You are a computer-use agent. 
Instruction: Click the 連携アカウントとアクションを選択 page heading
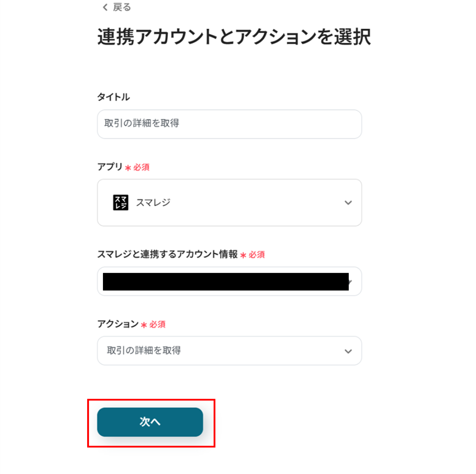(x=234, y=37)
